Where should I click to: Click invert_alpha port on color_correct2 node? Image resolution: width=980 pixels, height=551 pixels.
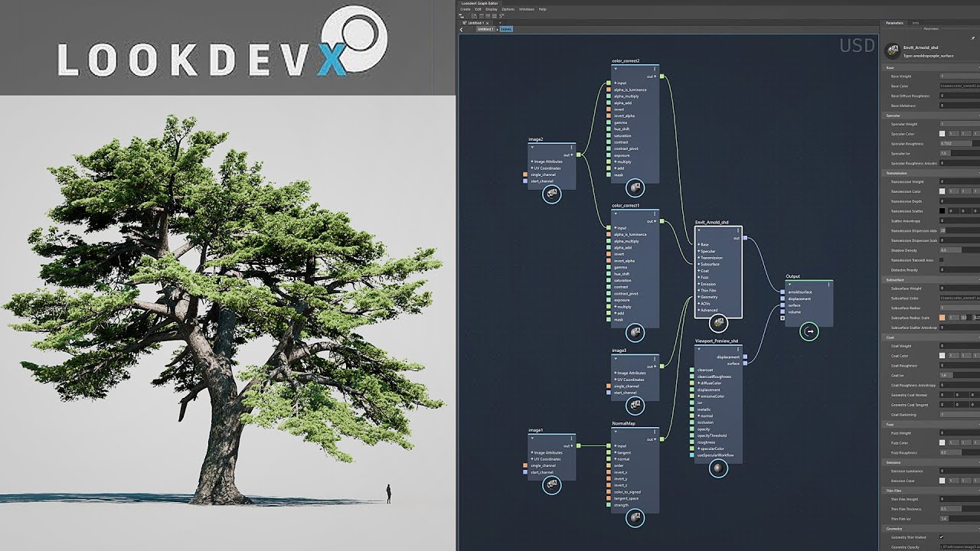tap(609, 116)
